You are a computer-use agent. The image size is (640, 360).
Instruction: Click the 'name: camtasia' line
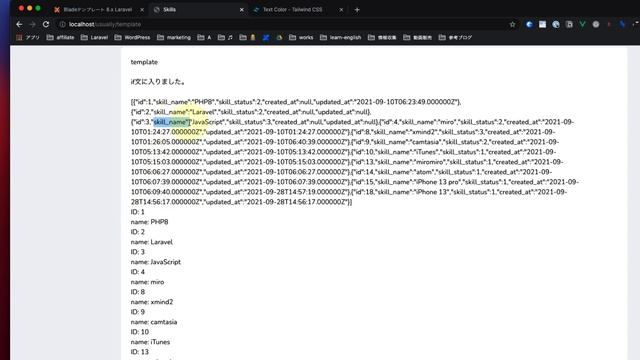[154, 322]
